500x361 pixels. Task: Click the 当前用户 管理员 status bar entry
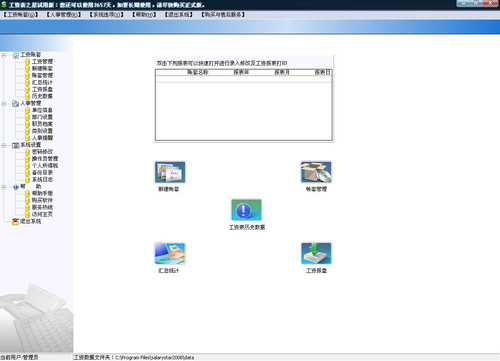[x=19, y=357]
